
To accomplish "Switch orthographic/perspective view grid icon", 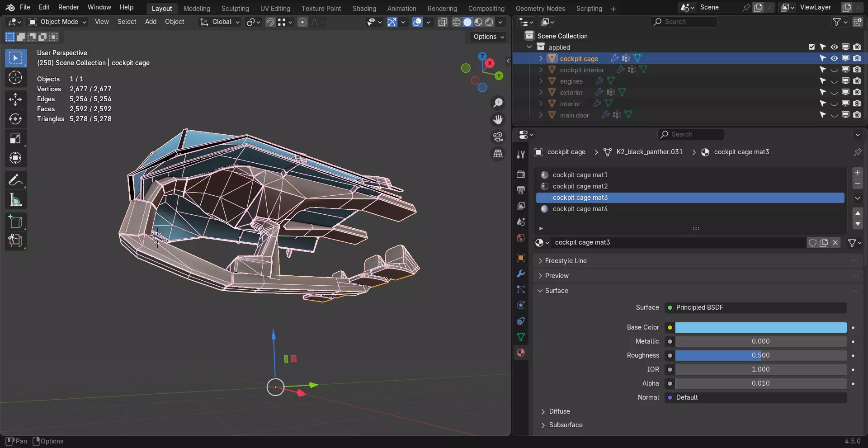I will click(x=498, y=154).
